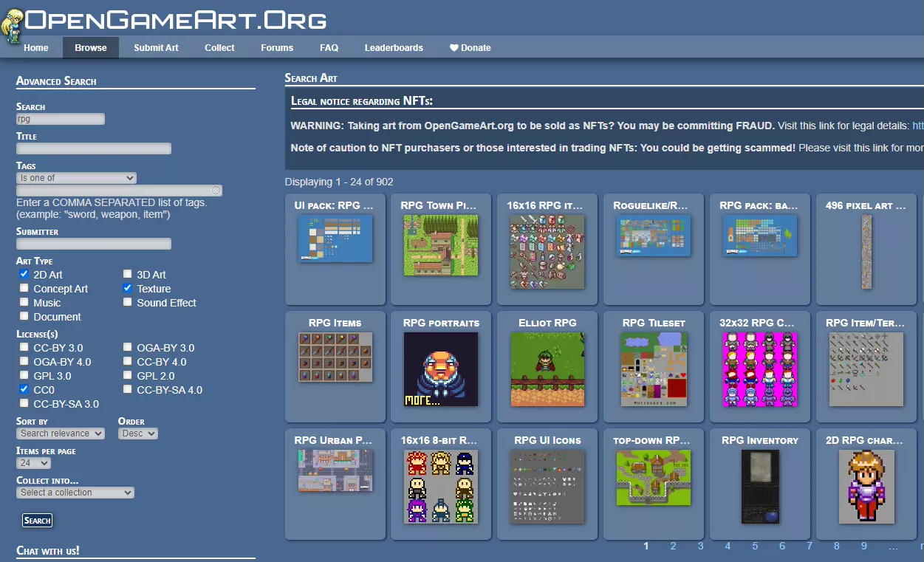Screen dimensions: 924x562
Task: Disable the CC0 license checkbox
Action: pyautogui.click(x=24, y=389)
